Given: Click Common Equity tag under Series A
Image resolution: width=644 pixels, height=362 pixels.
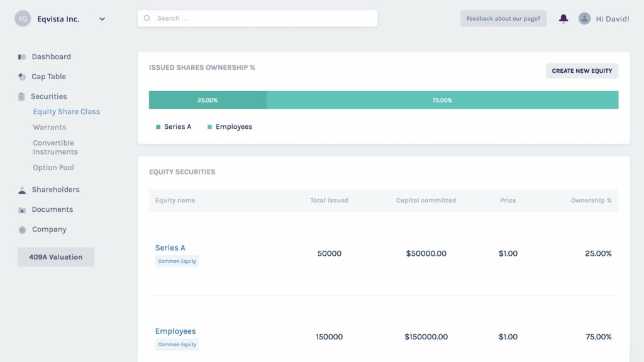Looking at the screenshot, I should pos(177,261).
